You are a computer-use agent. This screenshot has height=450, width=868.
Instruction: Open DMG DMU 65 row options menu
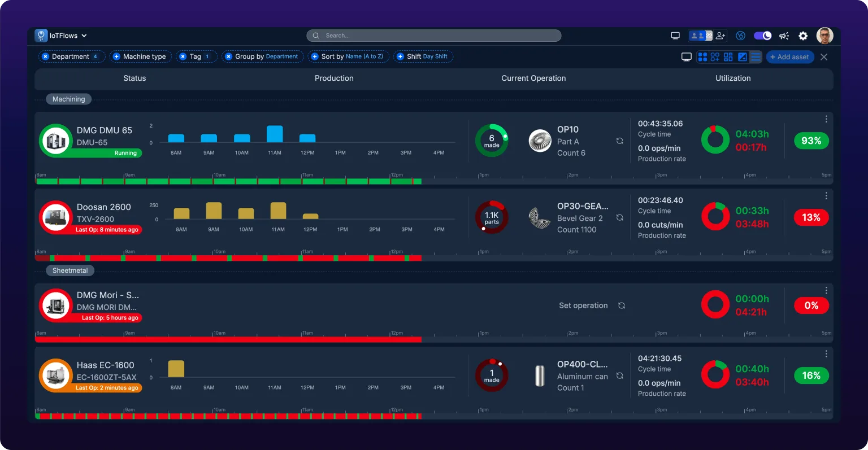click(826, 119)
